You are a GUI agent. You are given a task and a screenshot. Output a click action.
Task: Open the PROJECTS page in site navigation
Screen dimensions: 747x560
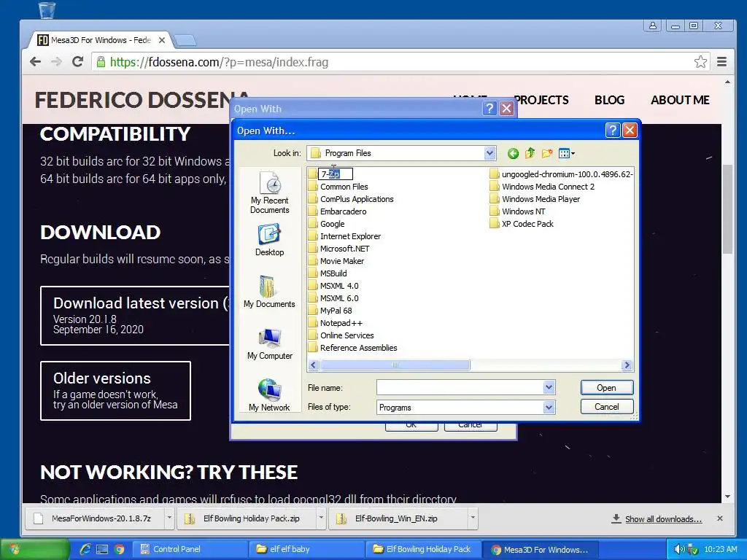[541, 100]
